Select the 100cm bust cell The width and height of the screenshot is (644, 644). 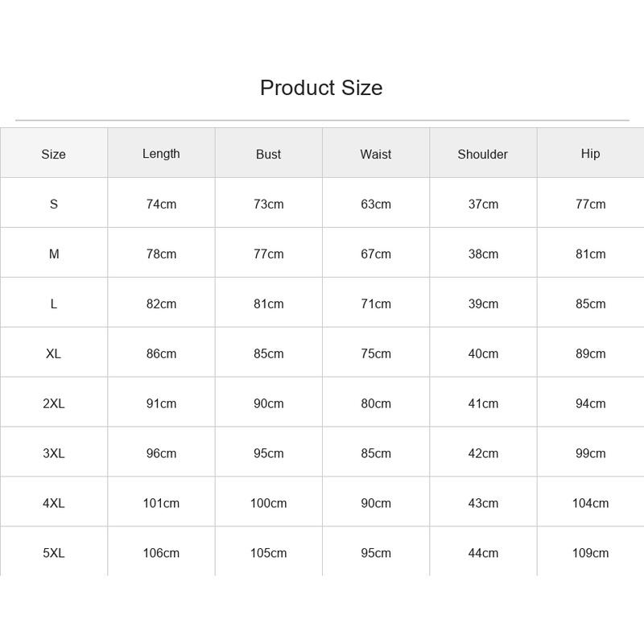click(x=268, y=503)
